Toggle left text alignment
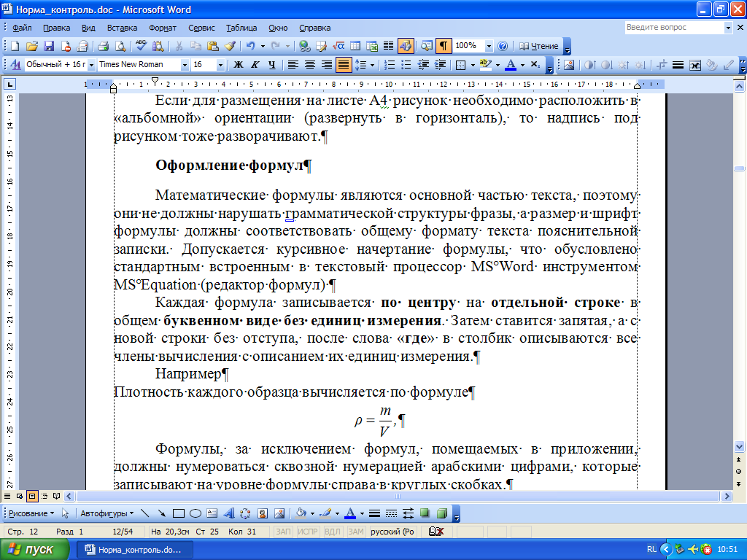The image size is (747, 560). click(293, 65)
